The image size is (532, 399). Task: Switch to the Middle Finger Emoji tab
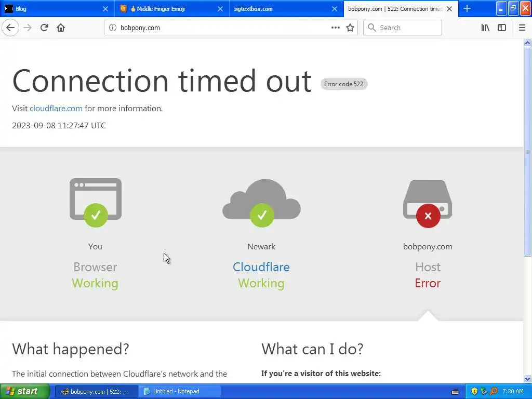(x=171, y=9)
